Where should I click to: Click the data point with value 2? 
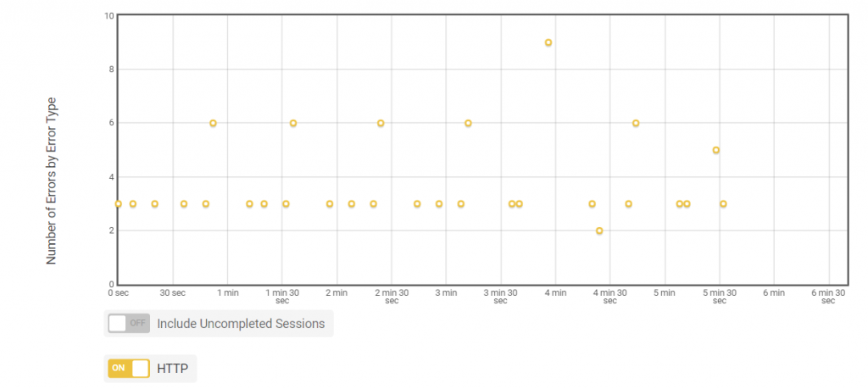tap(599, 231)
